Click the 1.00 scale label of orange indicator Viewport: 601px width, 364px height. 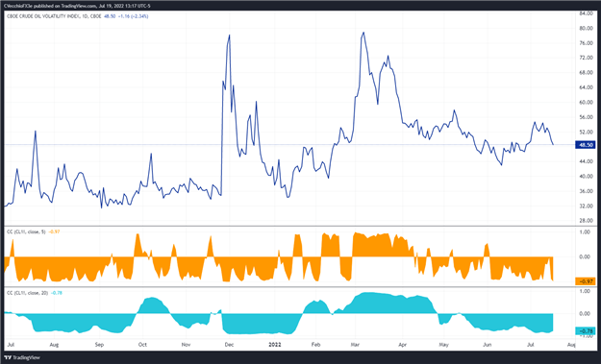pos(585,232)
